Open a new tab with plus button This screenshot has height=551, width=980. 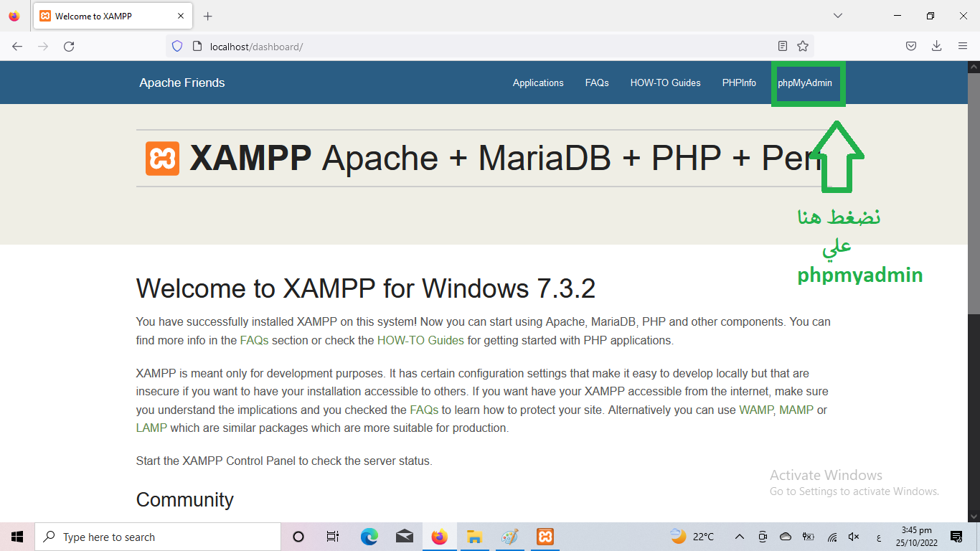pyautogui.click(x=208, y=16)
